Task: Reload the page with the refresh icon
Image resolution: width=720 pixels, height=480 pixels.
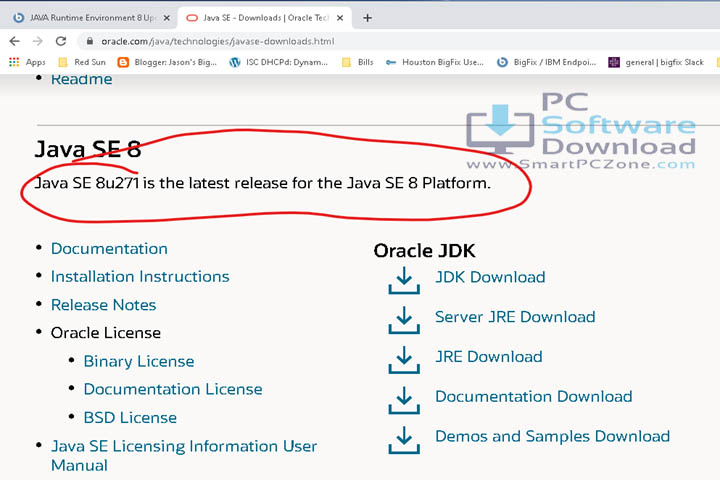Action: tap(61, 41)
